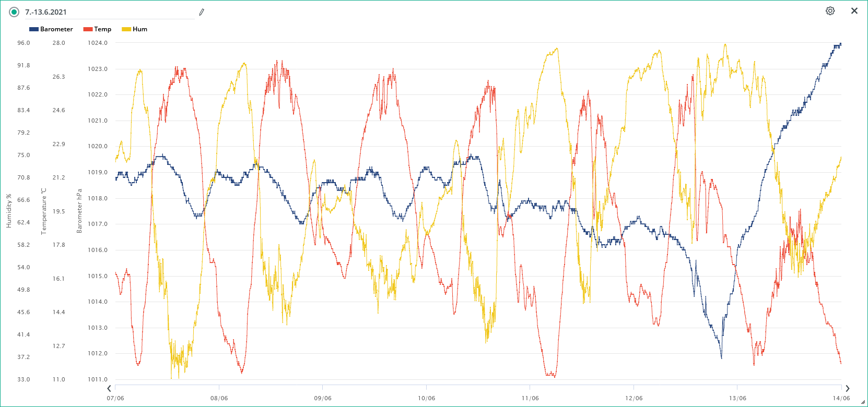868x407 pixels.
Task: Click the "Barometer hPa" vertical axis title
Action: point(79,211)
